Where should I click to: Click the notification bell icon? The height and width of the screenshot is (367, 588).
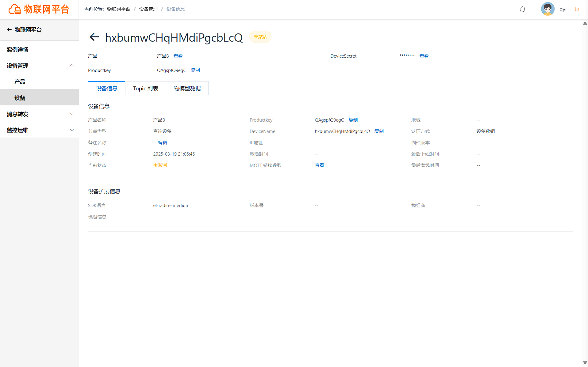523,9
